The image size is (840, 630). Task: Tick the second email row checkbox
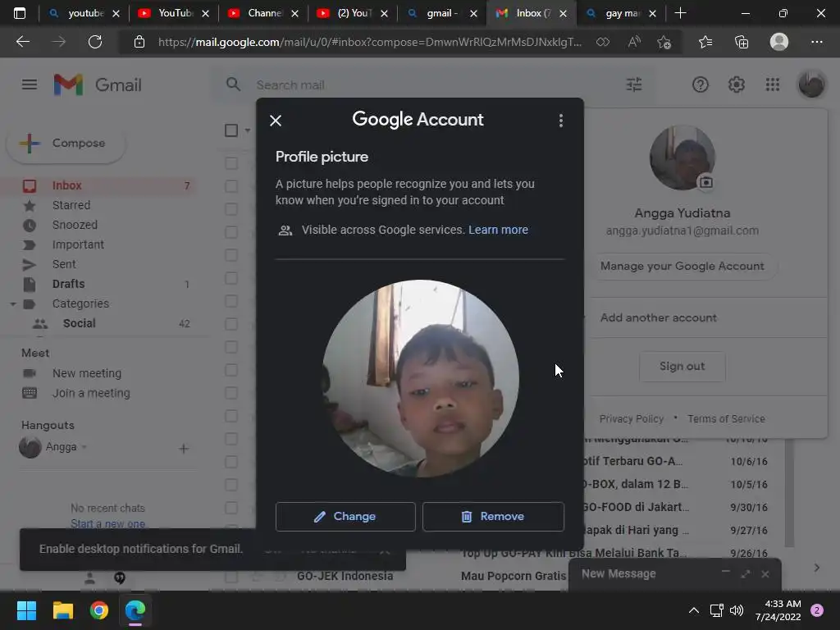click(231, 186)
